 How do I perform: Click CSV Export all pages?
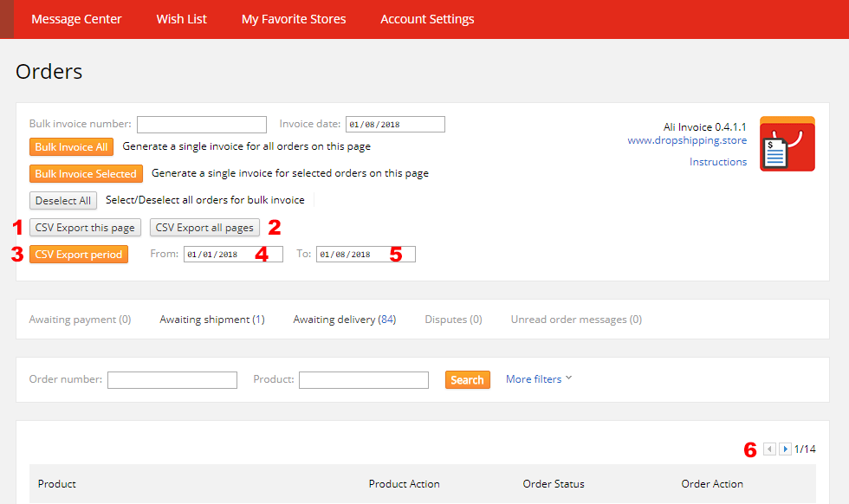coord(204,228)
